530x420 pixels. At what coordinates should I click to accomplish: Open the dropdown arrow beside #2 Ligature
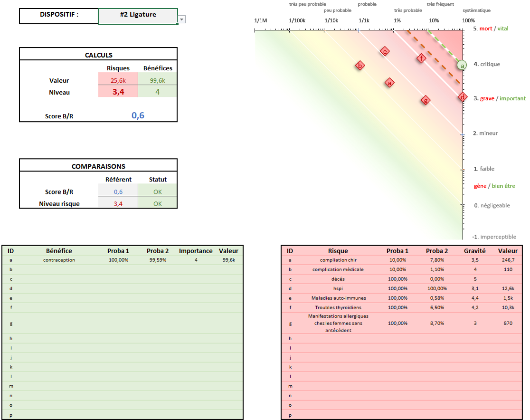[x=181, y=19]
